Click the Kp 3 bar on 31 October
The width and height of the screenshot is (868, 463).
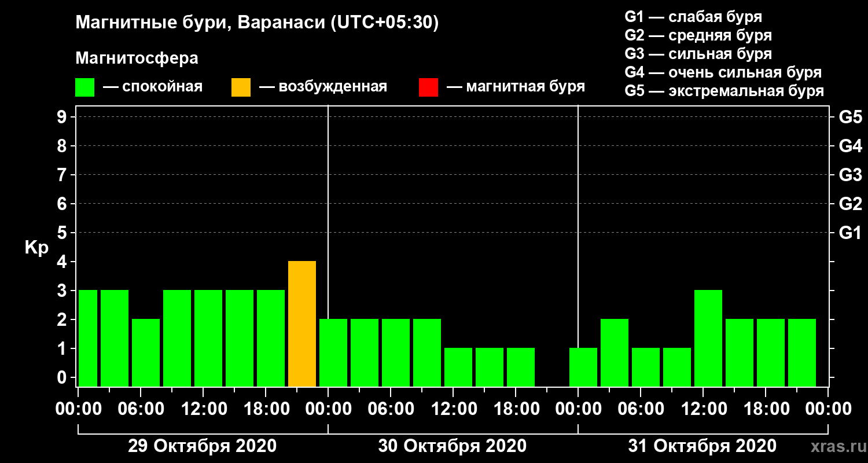pyautogui.click(x=708, y=338)
